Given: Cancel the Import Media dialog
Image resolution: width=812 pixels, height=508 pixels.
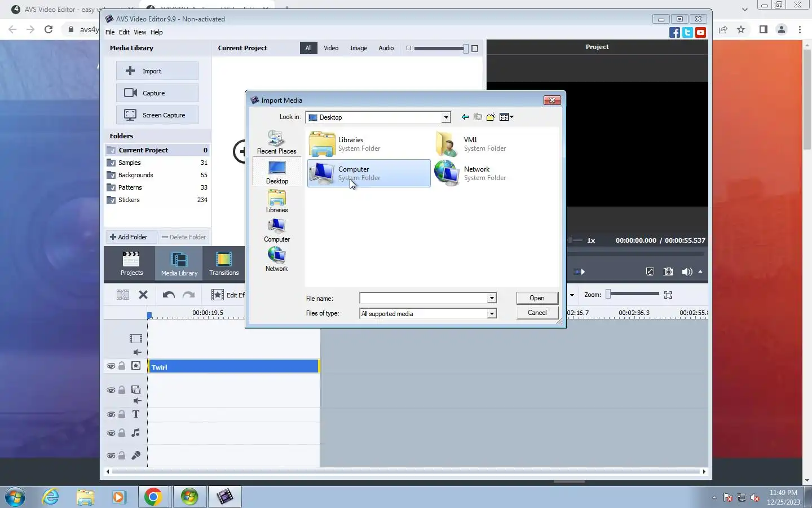Looking at the screenshot, I should [537, 313].
